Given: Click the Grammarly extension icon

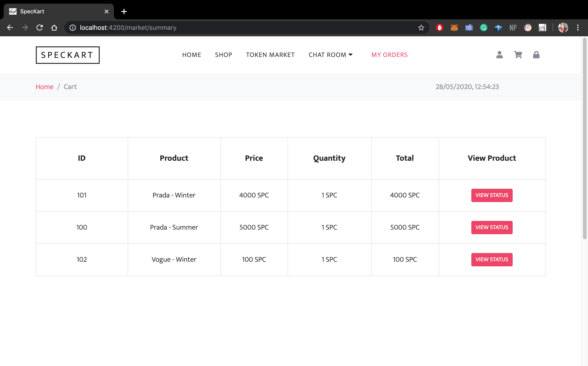Looking at the screenshot, I should click(483, 28).
